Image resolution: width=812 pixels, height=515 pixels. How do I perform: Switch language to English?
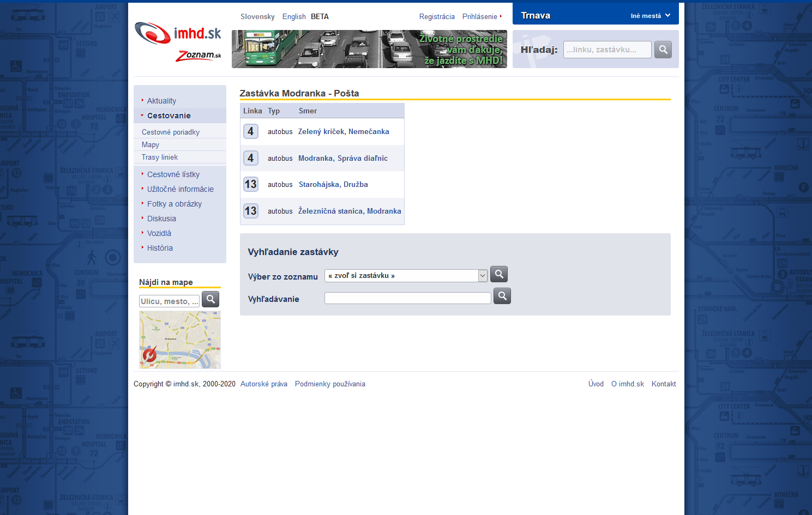[x=294, y=16]
